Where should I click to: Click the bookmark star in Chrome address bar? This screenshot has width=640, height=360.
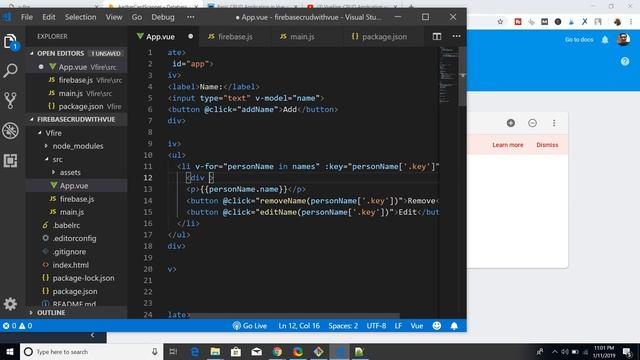pos(500,22)
